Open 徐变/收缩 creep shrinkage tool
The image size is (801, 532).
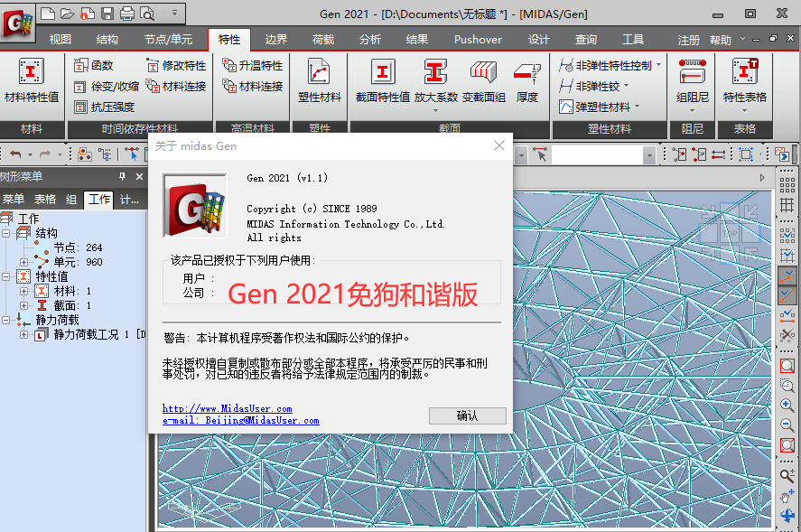click(x=107, y=87)
